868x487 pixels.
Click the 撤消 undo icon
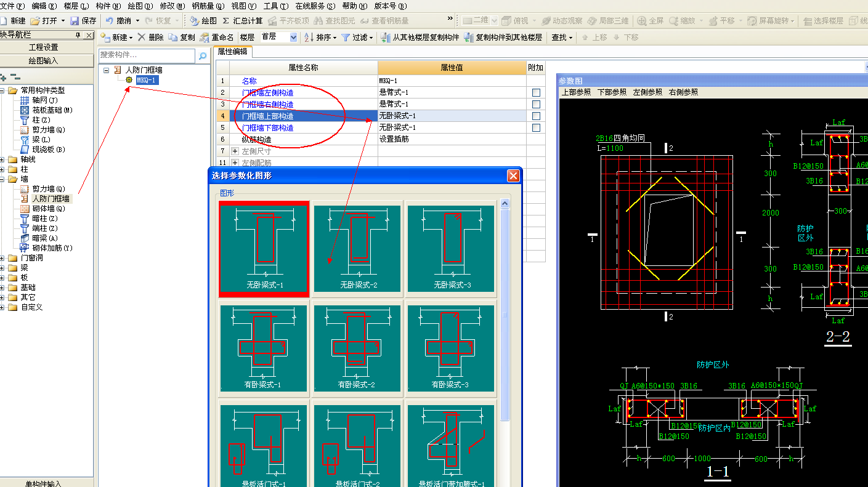tap(109, 20)
